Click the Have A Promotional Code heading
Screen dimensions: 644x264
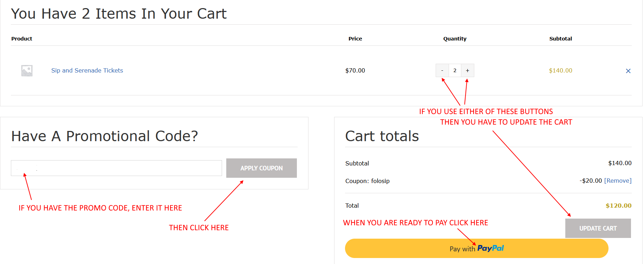(x=105, y=136)
